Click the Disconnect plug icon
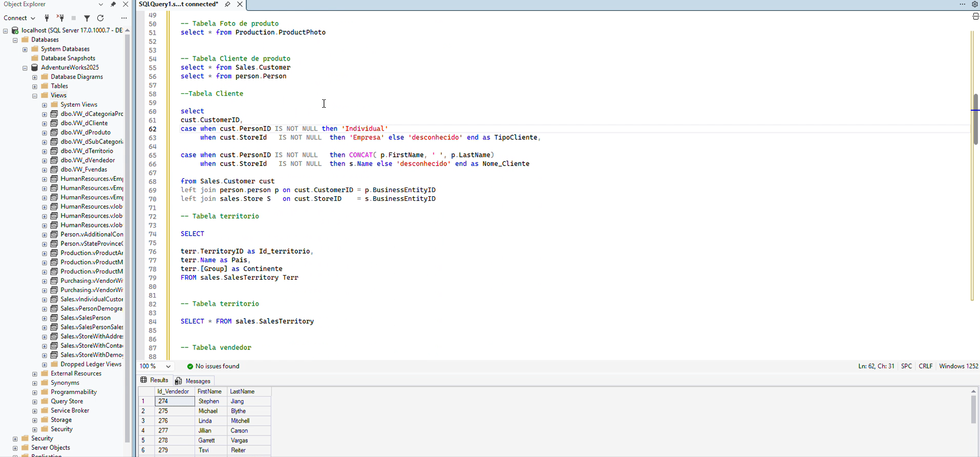The height and width of the screenshot is (457, 980). [x=60, y=18]
